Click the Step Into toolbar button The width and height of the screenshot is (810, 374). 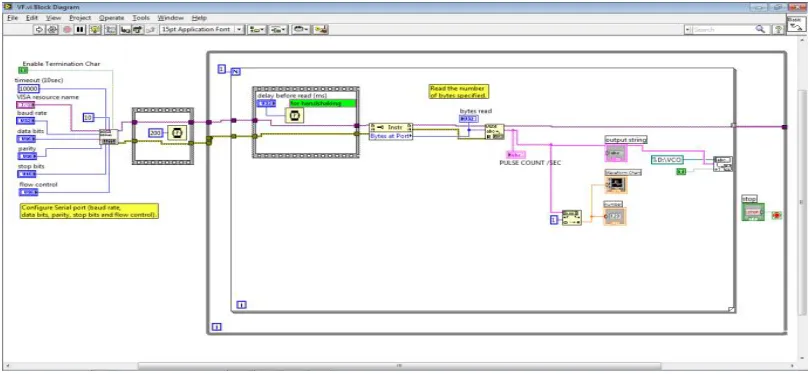point(125,29)
